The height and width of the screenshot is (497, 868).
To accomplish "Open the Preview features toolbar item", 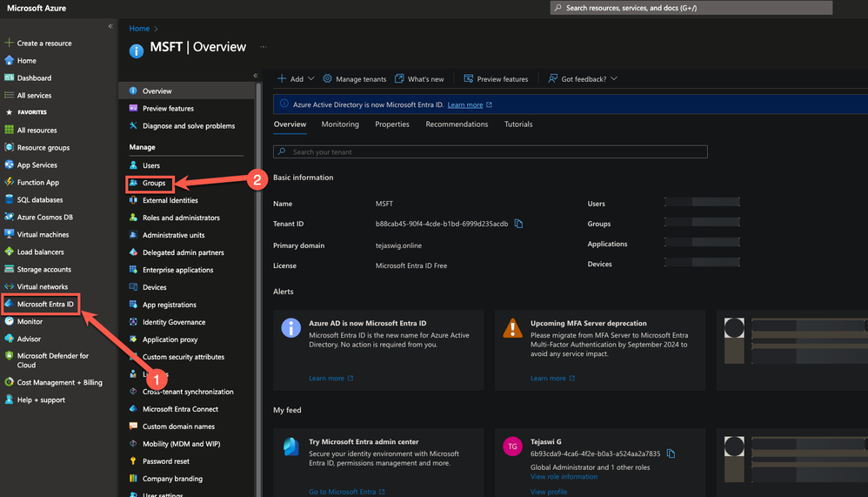I will click(x=496, y=78).
